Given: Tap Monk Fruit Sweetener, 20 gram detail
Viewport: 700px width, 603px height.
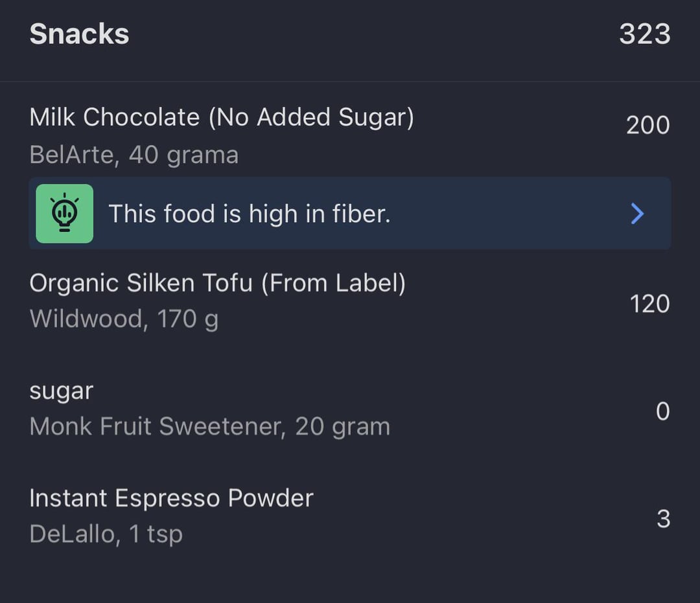Looking at the screenshot, I should 210,426.
